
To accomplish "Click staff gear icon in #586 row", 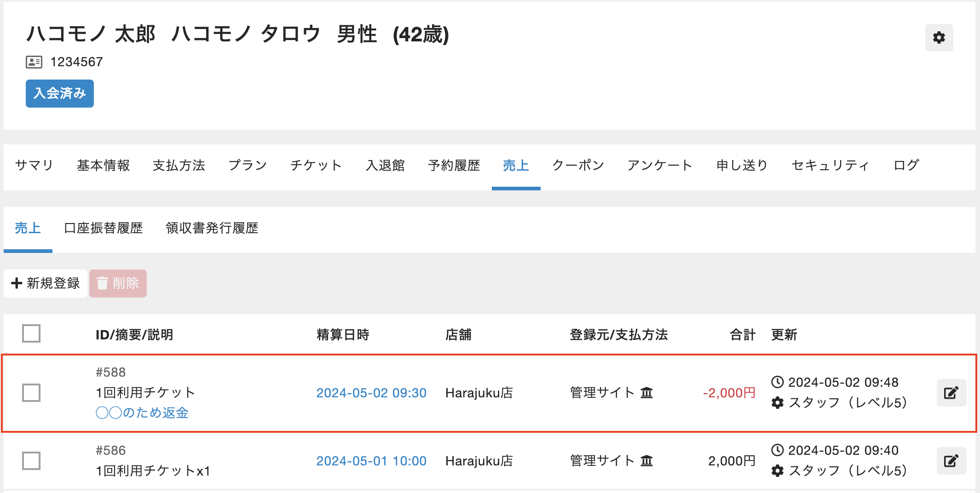I will tap(777, 471).
